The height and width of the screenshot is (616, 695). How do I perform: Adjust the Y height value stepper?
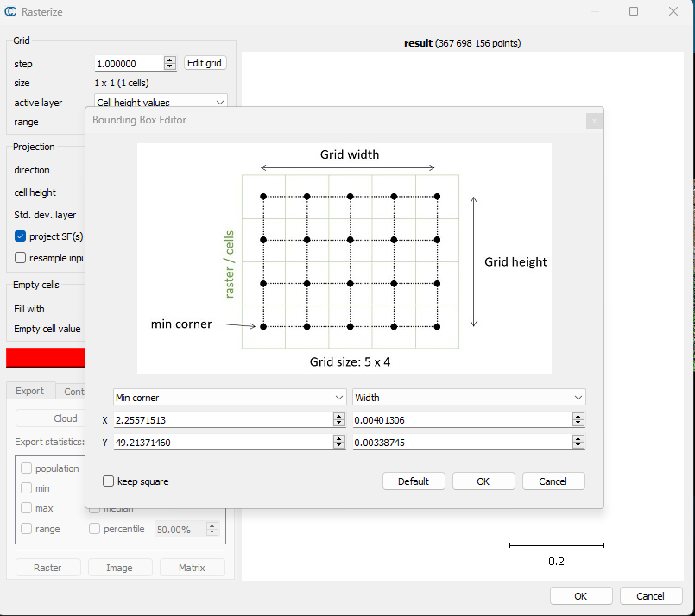[578, 442]
